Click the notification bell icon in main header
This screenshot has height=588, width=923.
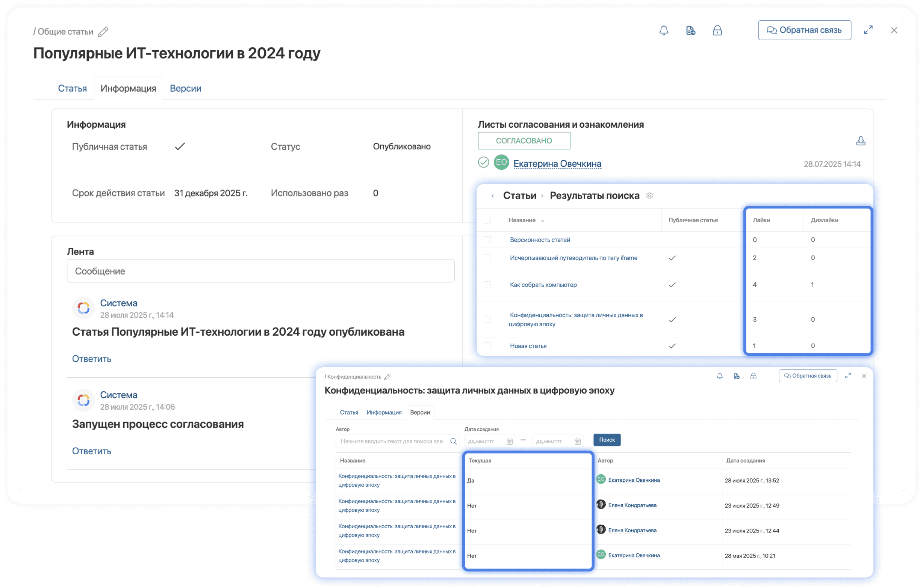pyautogui.click(x=664, y=30)
